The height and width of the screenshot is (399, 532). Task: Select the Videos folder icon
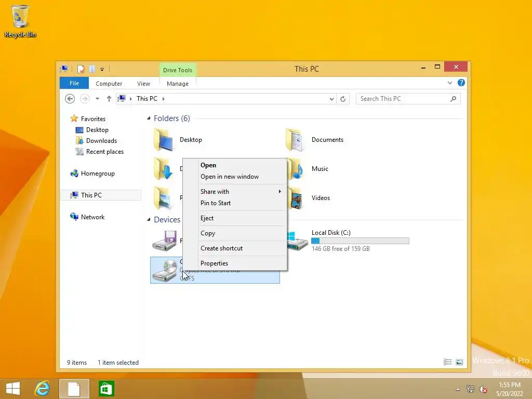pyautogui.click(x=296, y=198)
